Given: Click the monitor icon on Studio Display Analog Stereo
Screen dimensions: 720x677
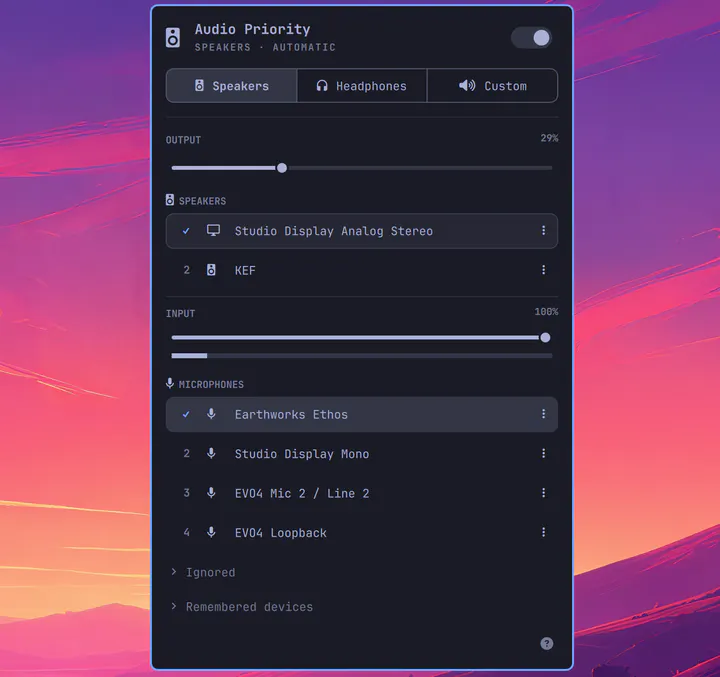Looking at the screenshot, I should [213, 231].
